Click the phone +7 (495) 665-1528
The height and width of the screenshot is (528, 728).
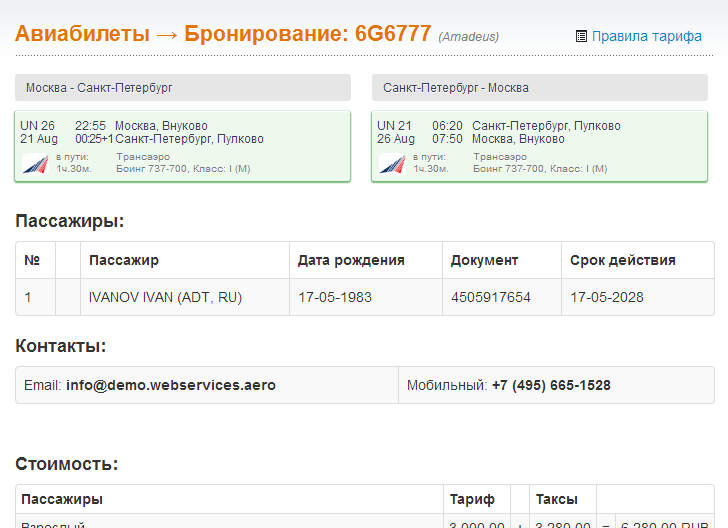coord(551,385)
